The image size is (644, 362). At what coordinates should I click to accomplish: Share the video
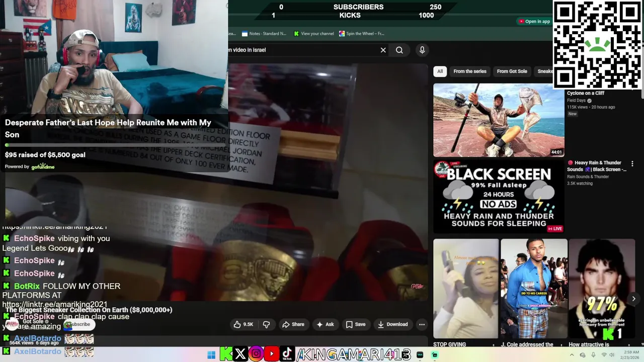293,324
